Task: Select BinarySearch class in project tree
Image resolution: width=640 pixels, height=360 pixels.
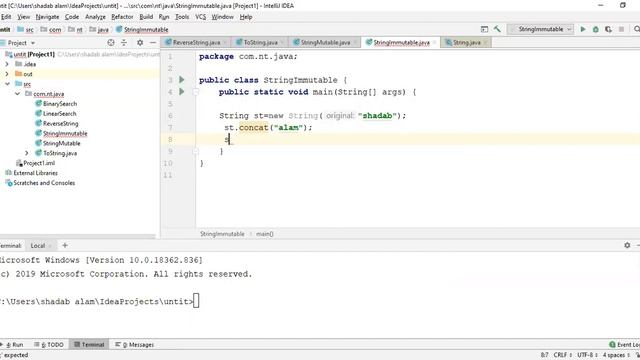Action: click(60, 104)
